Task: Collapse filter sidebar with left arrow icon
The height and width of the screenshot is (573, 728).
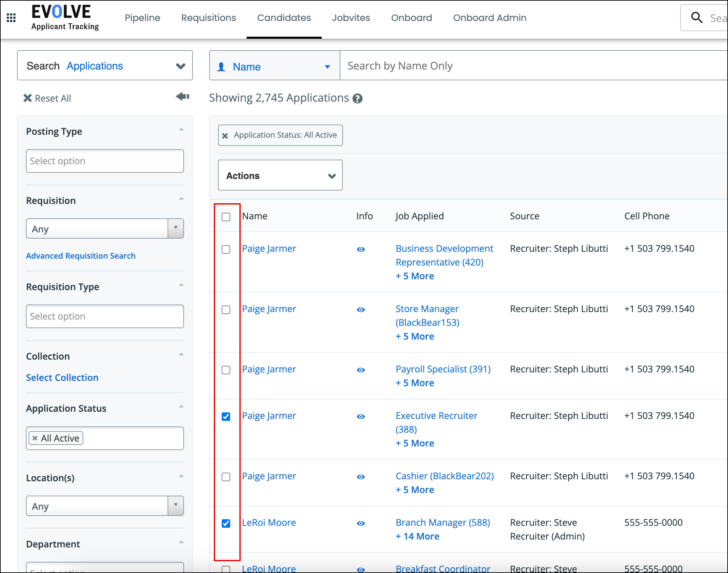Action: pos(183,97)
